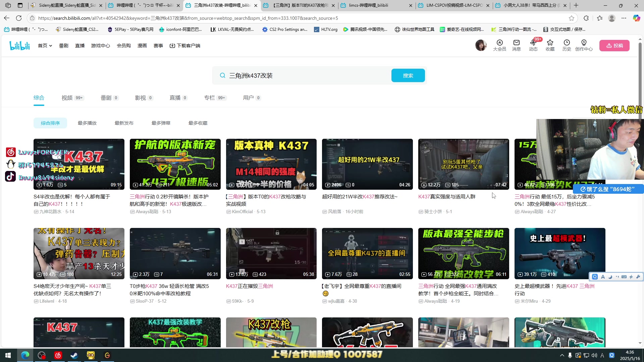Open browser extensions puzzle icon

coord(586,18)
